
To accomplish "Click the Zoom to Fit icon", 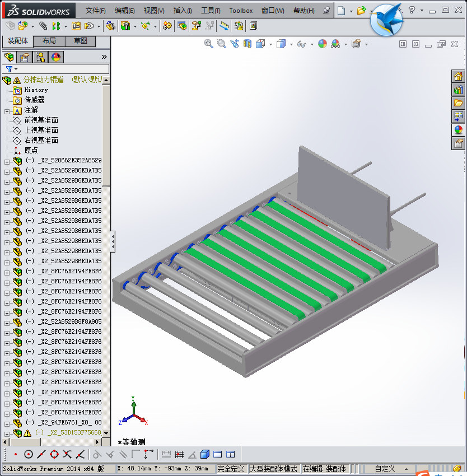I will point(208,44).
